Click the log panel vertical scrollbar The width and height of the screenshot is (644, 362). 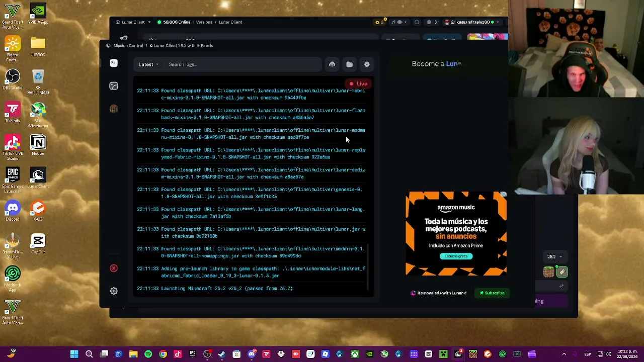[369, 266]
